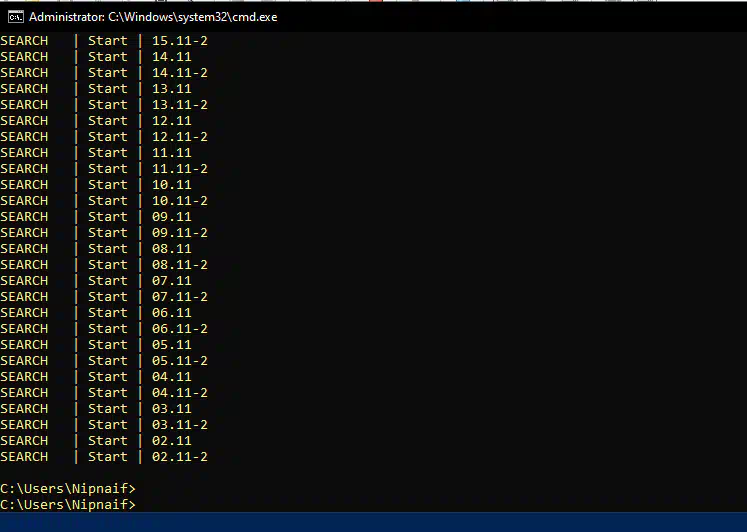Select the output value 07.11-2

click(180, 297)
